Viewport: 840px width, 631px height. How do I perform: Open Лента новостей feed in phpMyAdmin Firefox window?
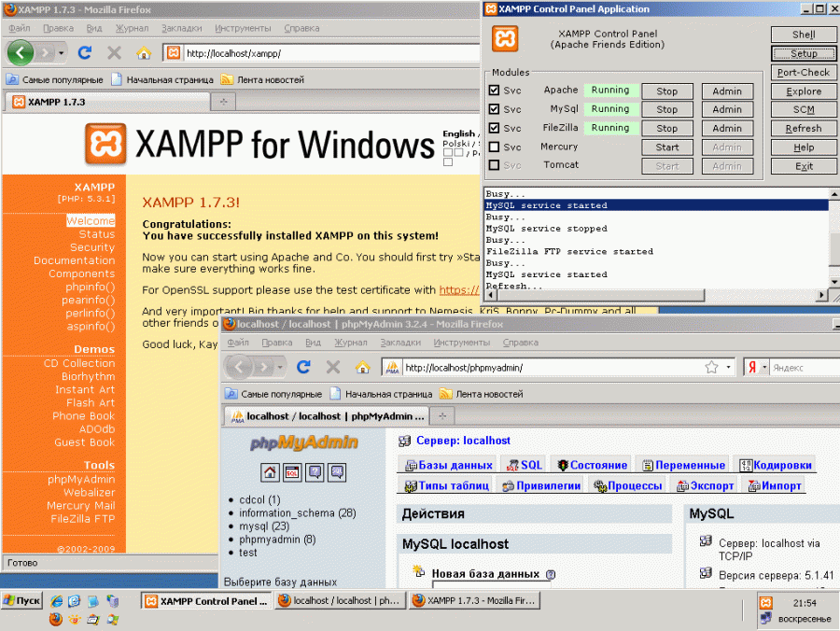click(481, 394)
